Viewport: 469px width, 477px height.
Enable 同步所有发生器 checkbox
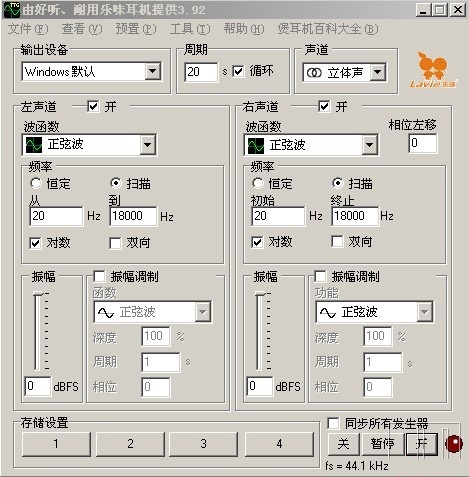333,423
